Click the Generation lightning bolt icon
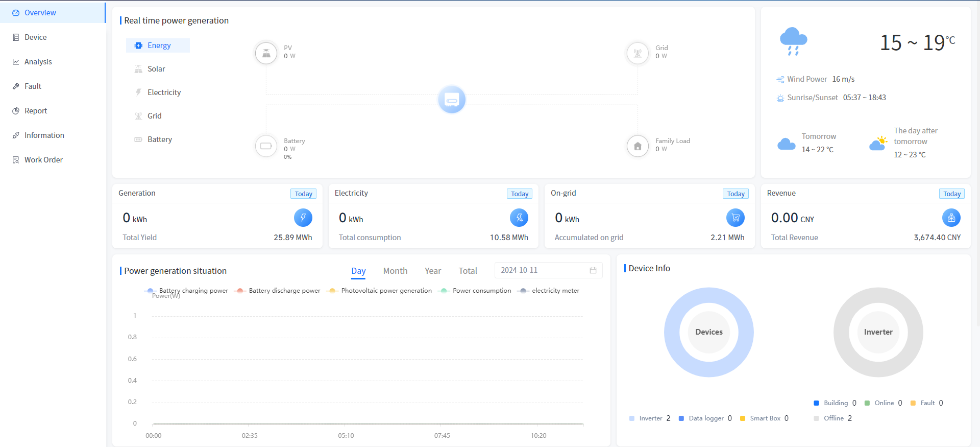This screenshot has height=447, width=980. coord(303,218)
